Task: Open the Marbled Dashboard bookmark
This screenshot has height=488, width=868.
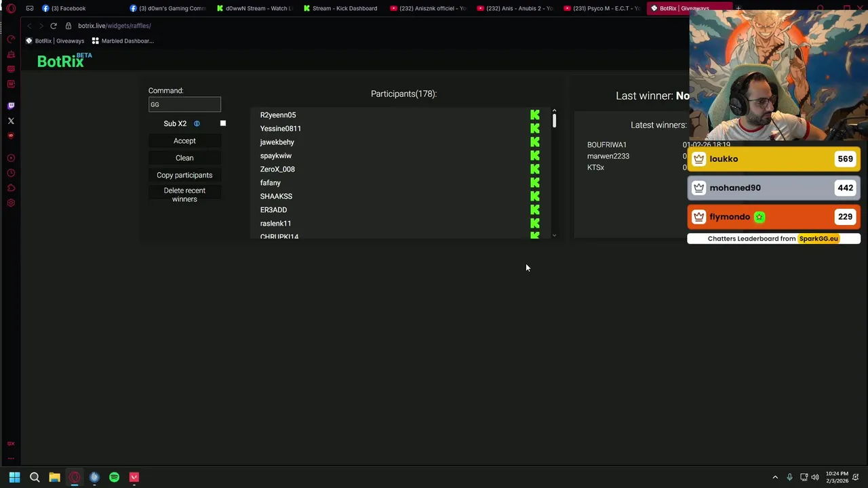Action: coord(123,41)
